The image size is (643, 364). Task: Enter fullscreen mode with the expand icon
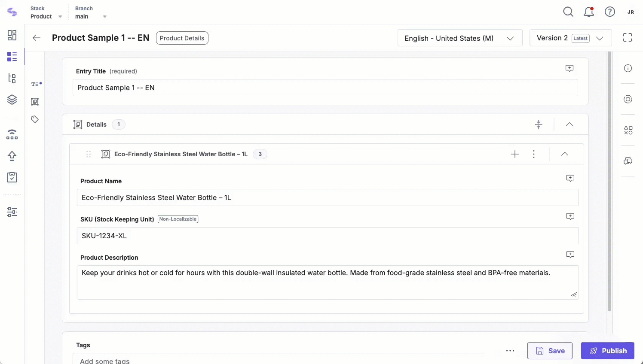click(628, 38)
